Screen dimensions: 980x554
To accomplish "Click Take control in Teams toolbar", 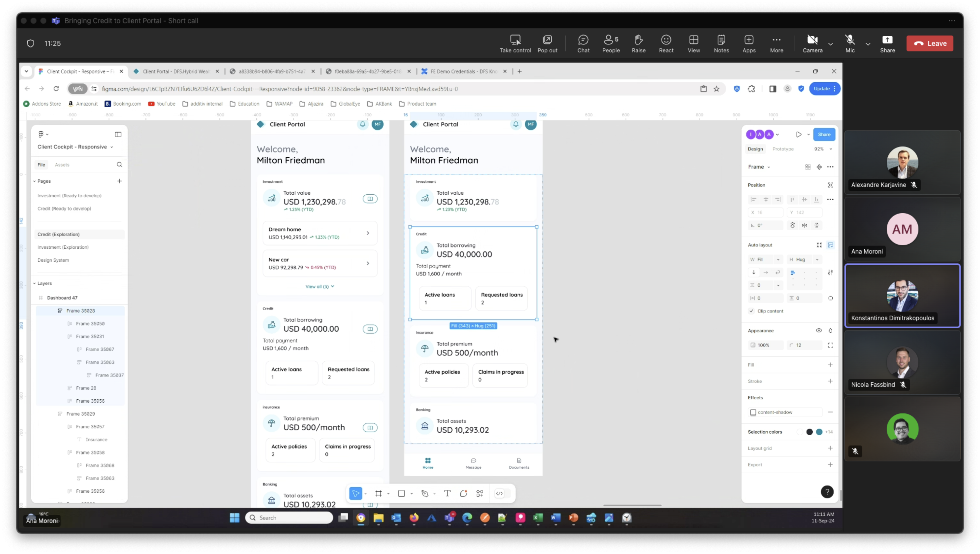I will 515,43.
